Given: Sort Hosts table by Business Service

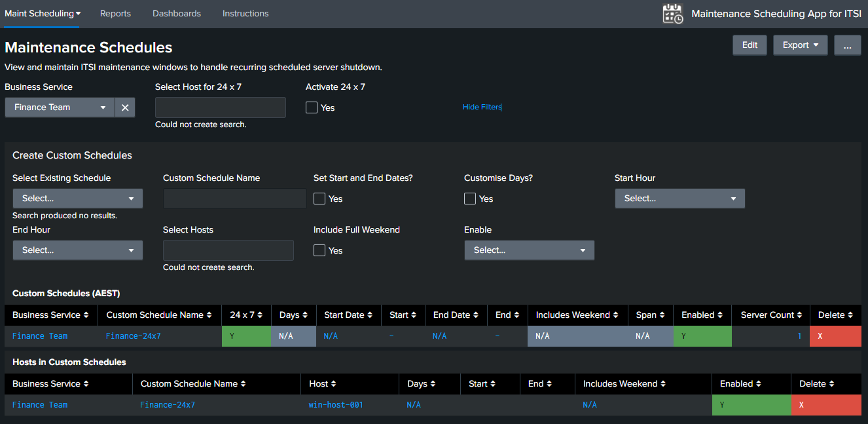Looking at the screenshot, I should click(50, 383).
